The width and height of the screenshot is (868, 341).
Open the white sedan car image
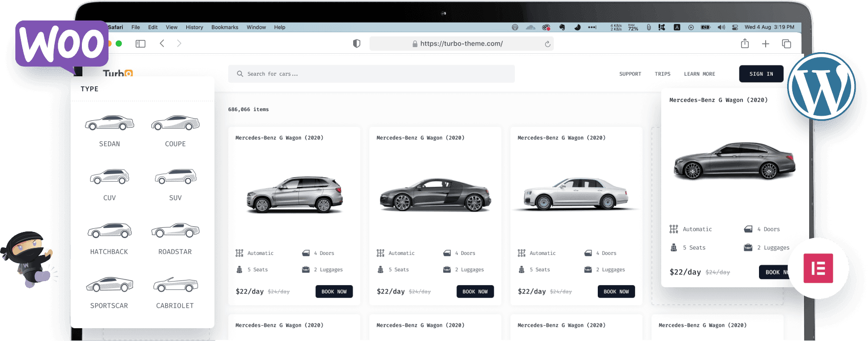coord(576,194)
